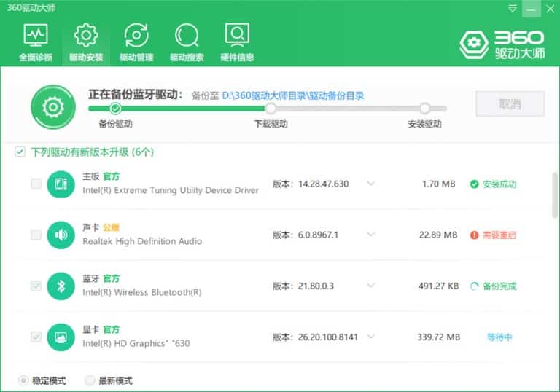Click the 需要重启 restart link
This screenshot has width=560, height=392.
click(499, 235)
